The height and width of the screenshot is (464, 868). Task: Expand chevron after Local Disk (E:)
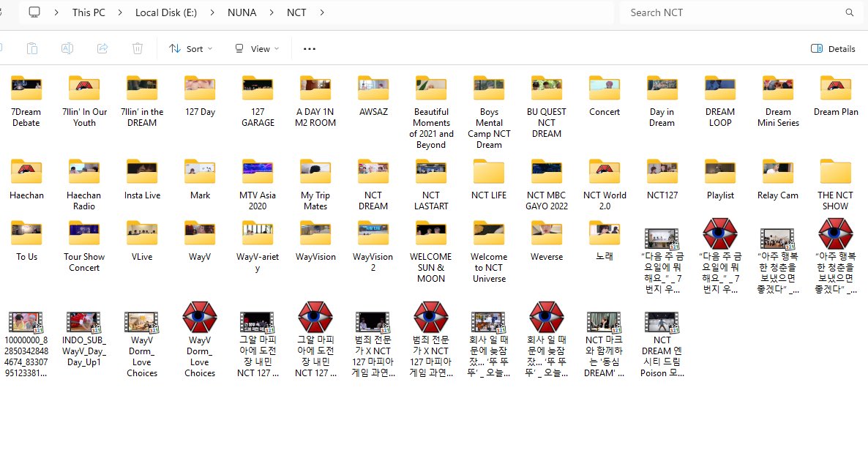pos(212,12)
